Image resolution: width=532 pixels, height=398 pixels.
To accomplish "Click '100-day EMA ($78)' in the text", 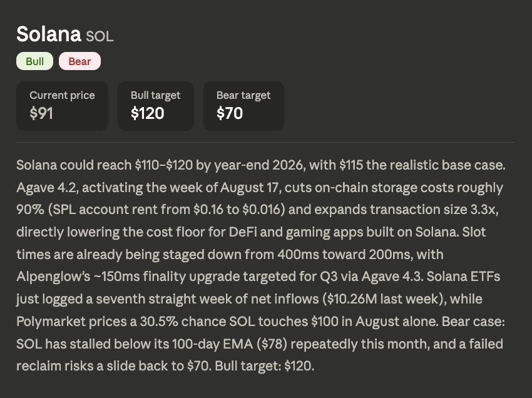I will click(x=230, y=344).
